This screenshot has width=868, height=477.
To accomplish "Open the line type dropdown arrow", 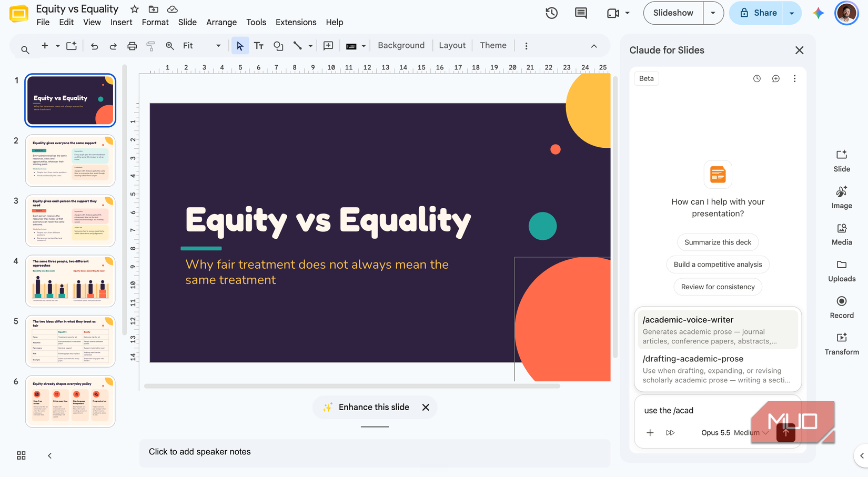I will 310,46.
